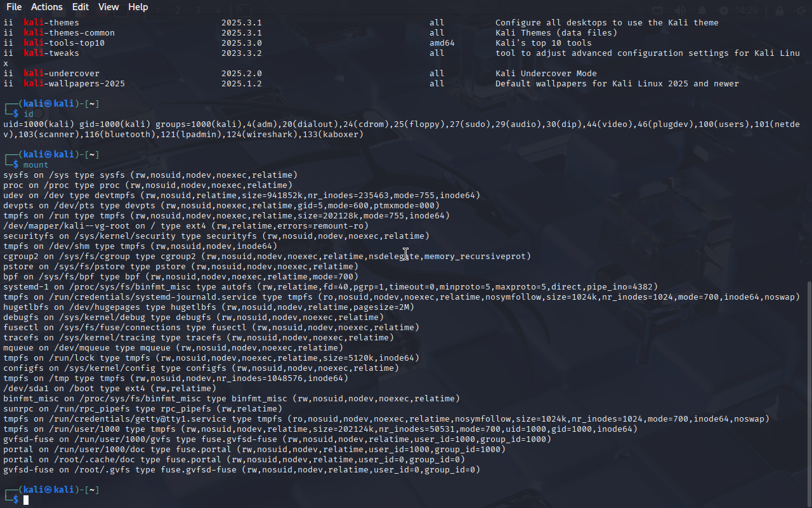The image size is (812, 508).
Task: Click 'Kali Undercover Mode' description
Action: click(546, 74)
